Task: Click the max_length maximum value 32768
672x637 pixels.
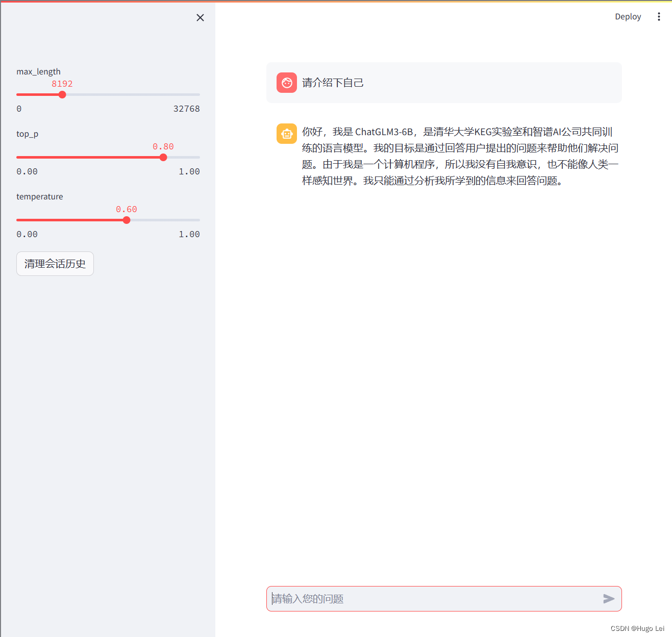Action: 187,109
